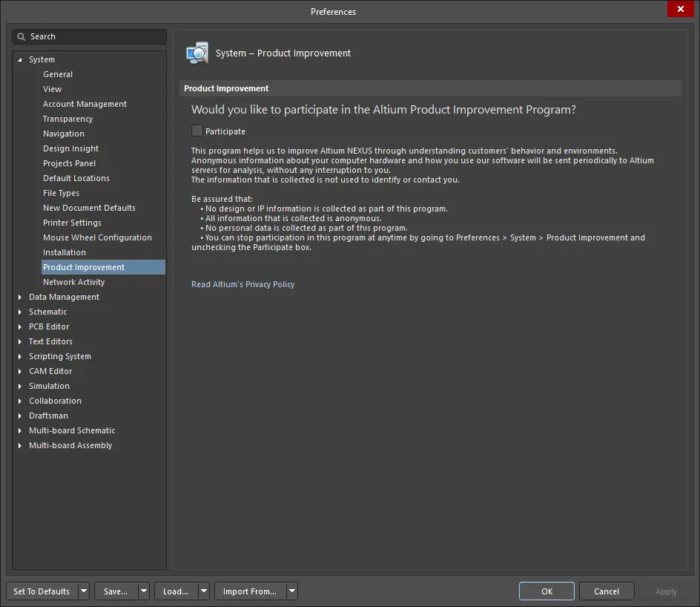Open the Load dropdown arrow
This screenshot has height=607, width=700.
pos(204,591)
